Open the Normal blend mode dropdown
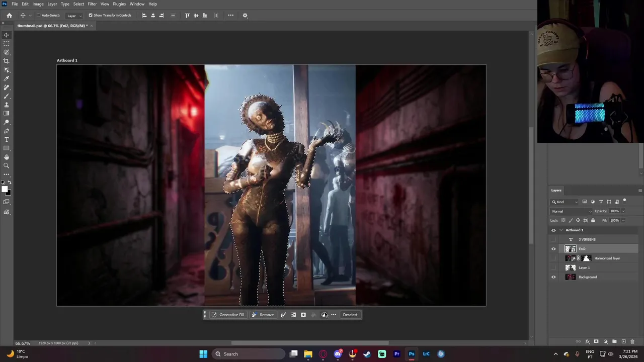Viewport: 644px width, 362px height. pos(572,211)
